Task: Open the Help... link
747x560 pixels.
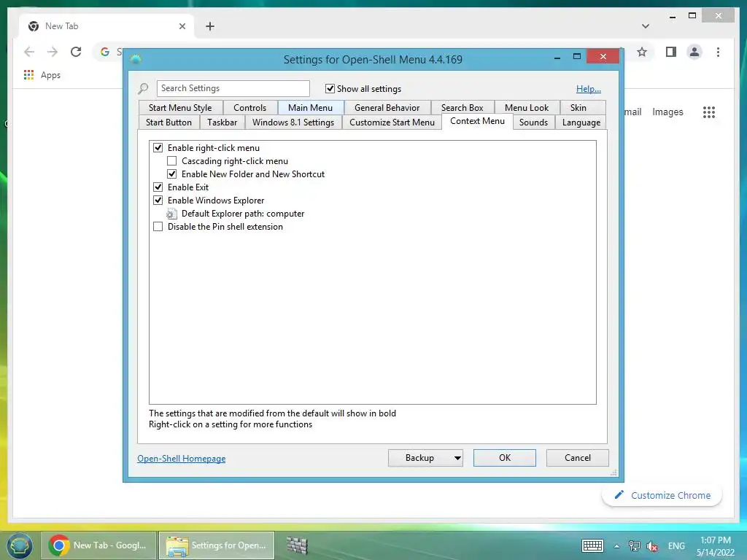Action: click(589, 88)
